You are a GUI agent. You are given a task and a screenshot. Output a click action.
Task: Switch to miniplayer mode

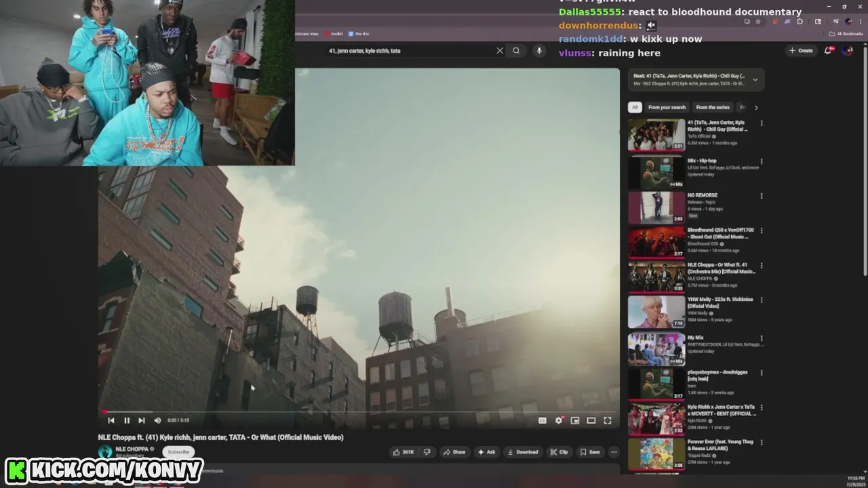pyautogui.click(x=575, y=420)
